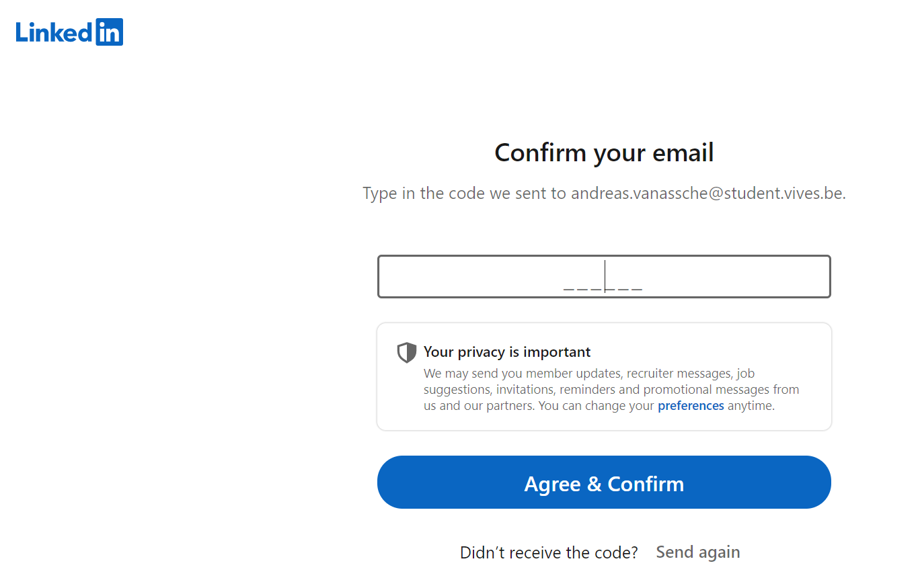The width and height of the screenshot is (918, 588).
Task: Click the "Your privacy is important" heading
Action: (507, 352)
